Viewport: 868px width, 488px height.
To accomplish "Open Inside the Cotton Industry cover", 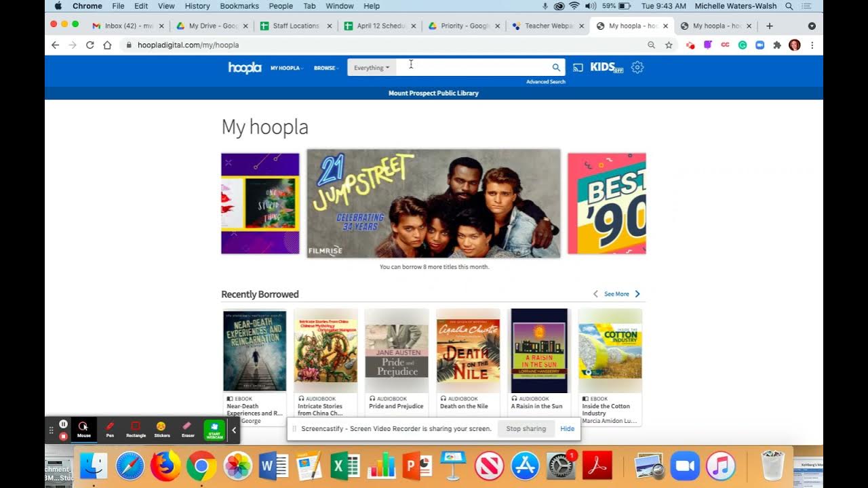I will [610, 351].
